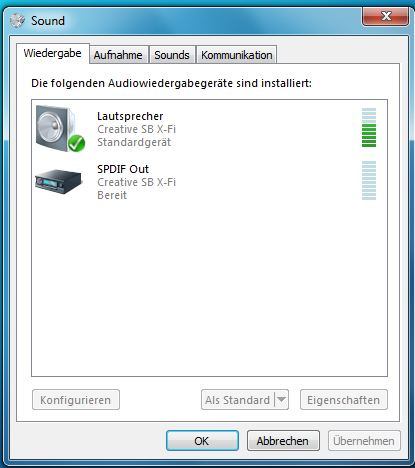Select the SPDIF Out device icon
Image resolution: width=415 pixels, height=468 pixels.
pyautogui.click(x=59, y=181)
